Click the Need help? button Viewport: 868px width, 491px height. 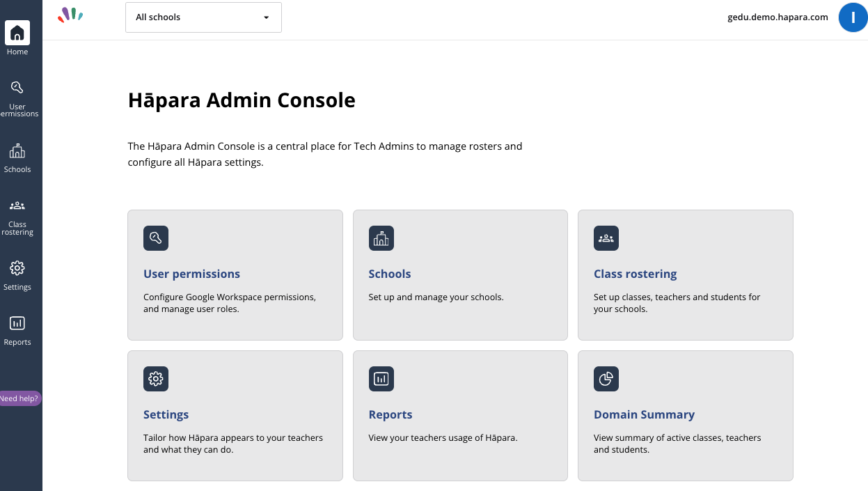[x=20, y=398]
